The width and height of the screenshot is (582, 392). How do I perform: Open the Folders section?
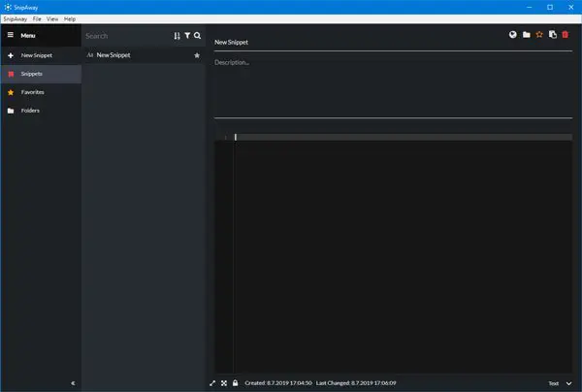(41, 111)
